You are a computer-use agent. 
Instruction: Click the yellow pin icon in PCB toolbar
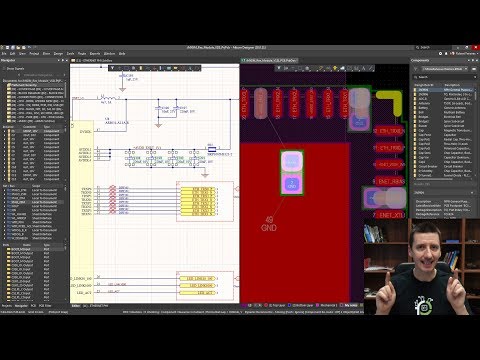coord(335,68)
